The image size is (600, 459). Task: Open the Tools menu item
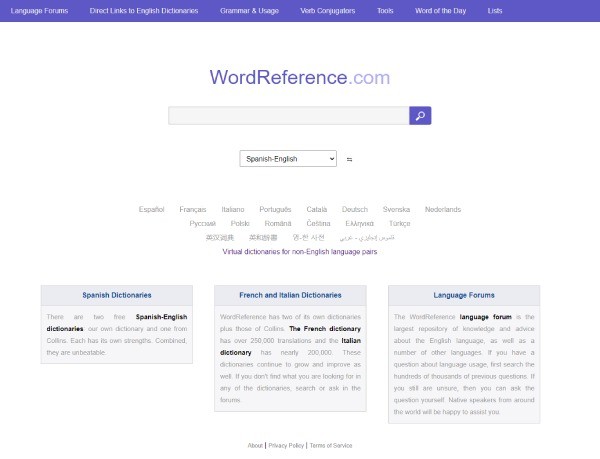click(385, 10)
